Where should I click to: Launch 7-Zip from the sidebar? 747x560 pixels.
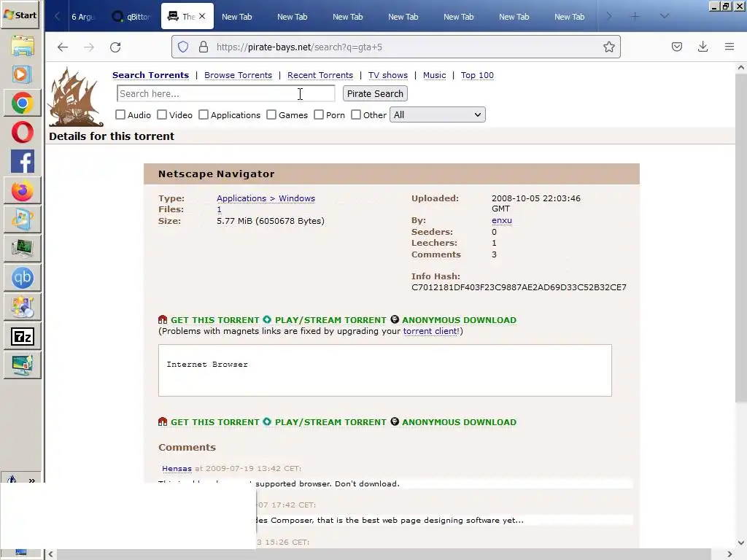click(x=23, y=337)
